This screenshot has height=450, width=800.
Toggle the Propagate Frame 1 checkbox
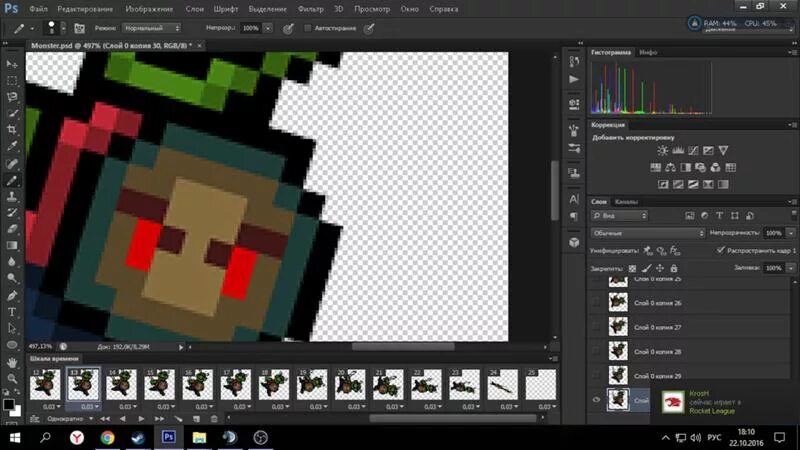click(x=721, y=250)
